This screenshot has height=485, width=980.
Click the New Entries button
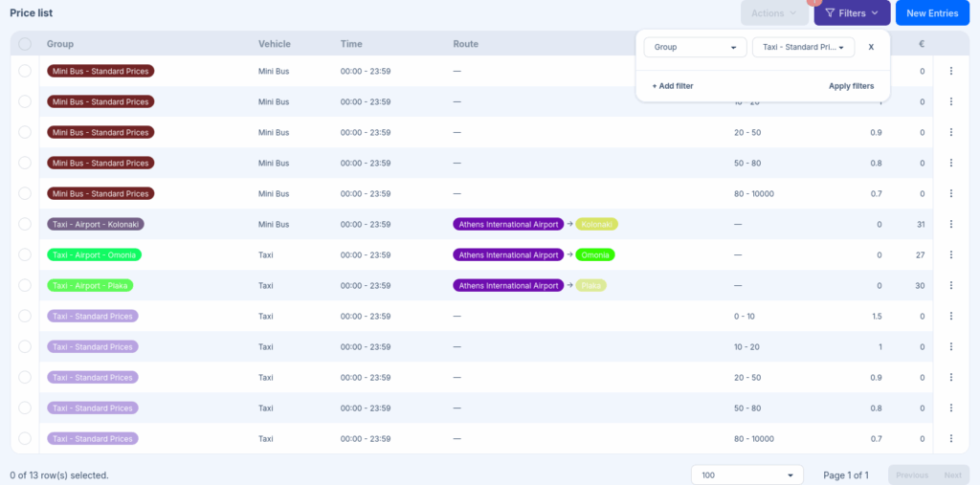click(x=931, y=13)
